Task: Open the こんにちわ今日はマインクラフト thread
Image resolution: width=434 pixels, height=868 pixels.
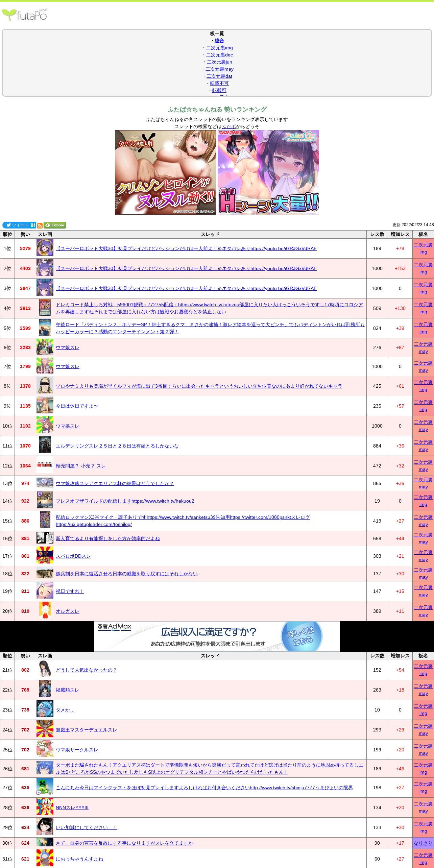Action: click(204, 788)
